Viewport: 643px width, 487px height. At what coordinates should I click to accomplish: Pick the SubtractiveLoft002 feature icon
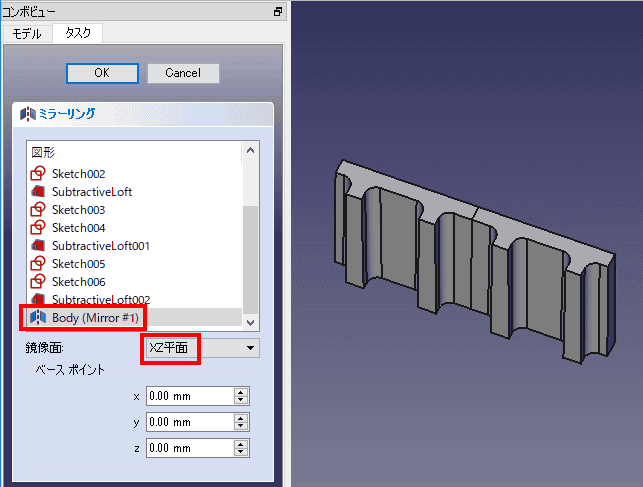coord(38,299)
